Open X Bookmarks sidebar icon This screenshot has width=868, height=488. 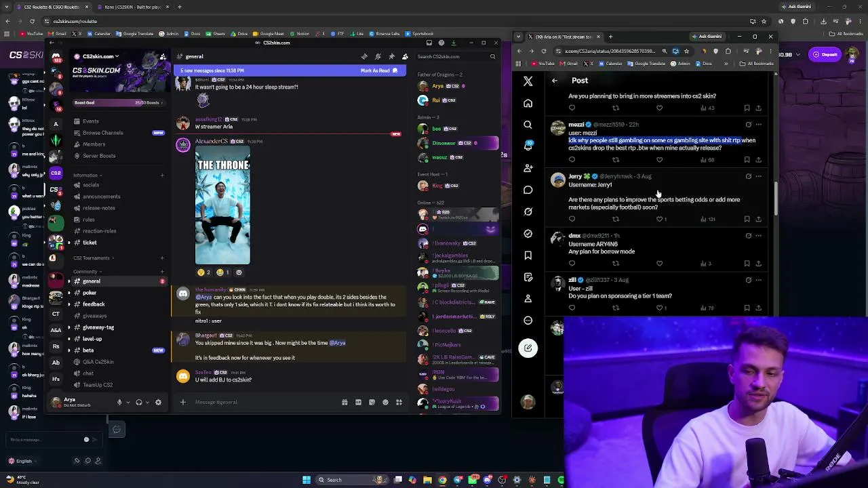pos(528,255)
